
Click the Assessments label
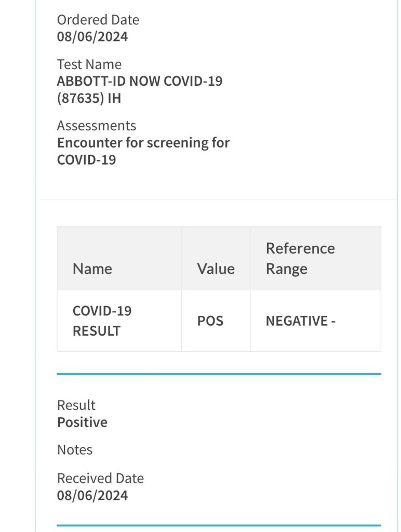coord(96,126)
